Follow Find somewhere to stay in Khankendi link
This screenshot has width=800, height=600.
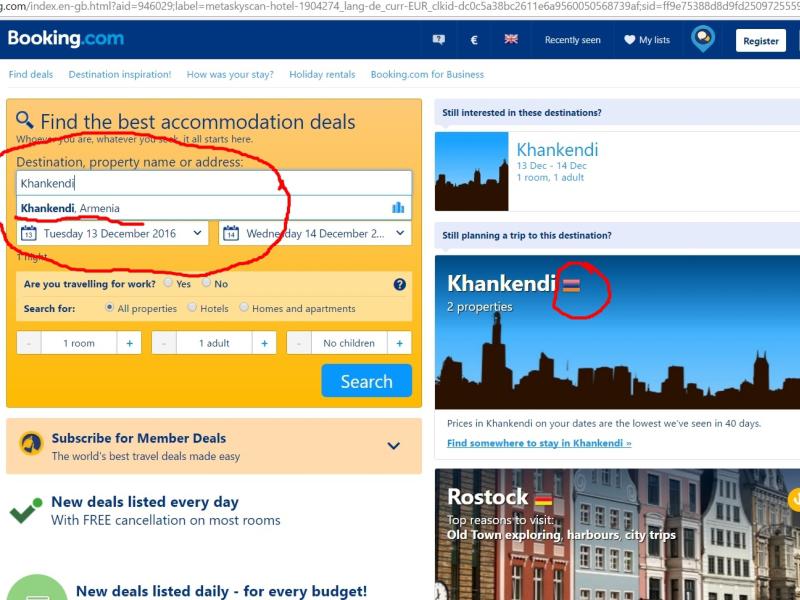(539, 443)
